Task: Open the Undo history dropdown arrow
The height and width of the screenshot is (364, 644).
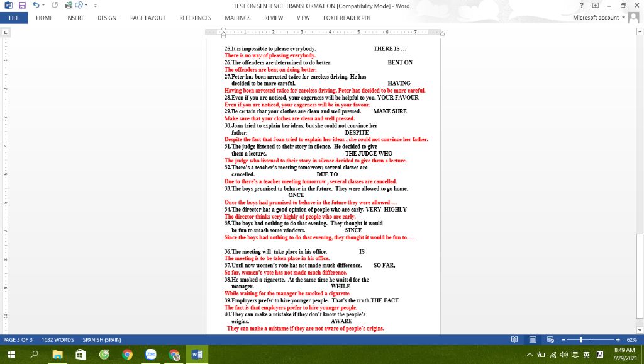Action: coord(43,5)
